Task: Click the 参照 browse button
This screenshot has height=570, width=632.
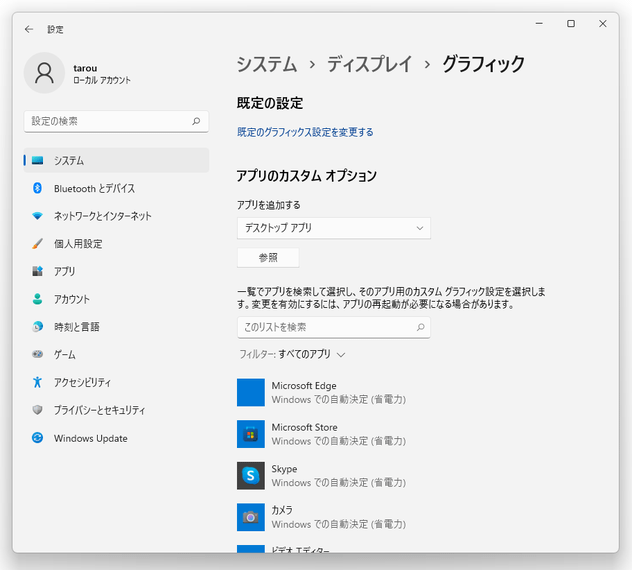Action: pos(268,258)
